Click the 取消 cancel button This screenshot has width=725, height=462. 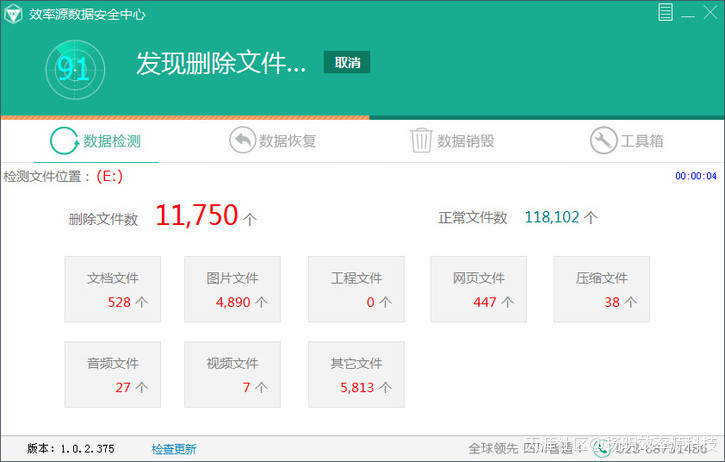(347, 62)
